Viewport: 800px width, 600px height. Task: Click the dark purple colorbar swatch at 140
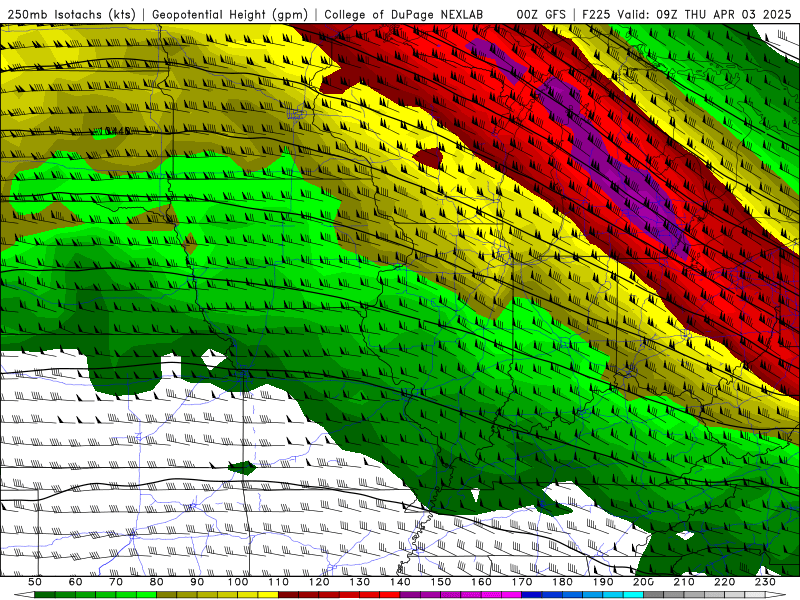tap(410, 595)
